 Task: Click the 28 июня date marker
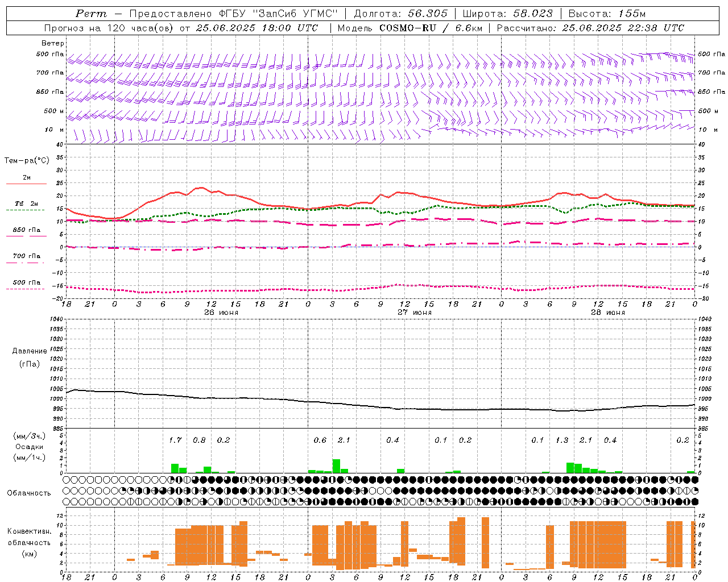607,313
